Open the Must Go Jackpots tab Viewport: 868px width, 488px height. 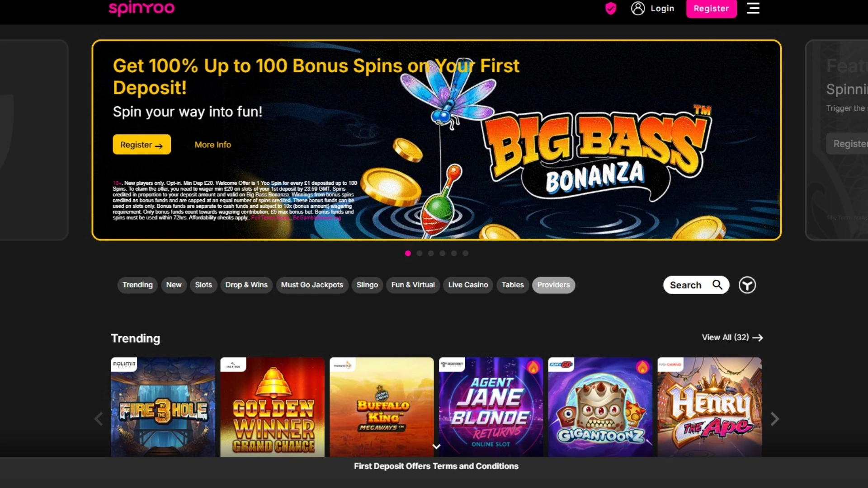[x=312, y=285]
